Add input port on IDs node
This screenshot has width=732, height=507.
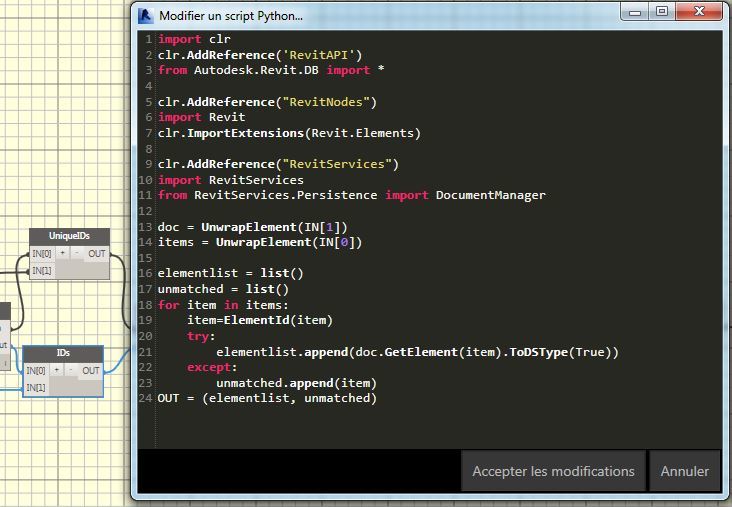[56, 370]
